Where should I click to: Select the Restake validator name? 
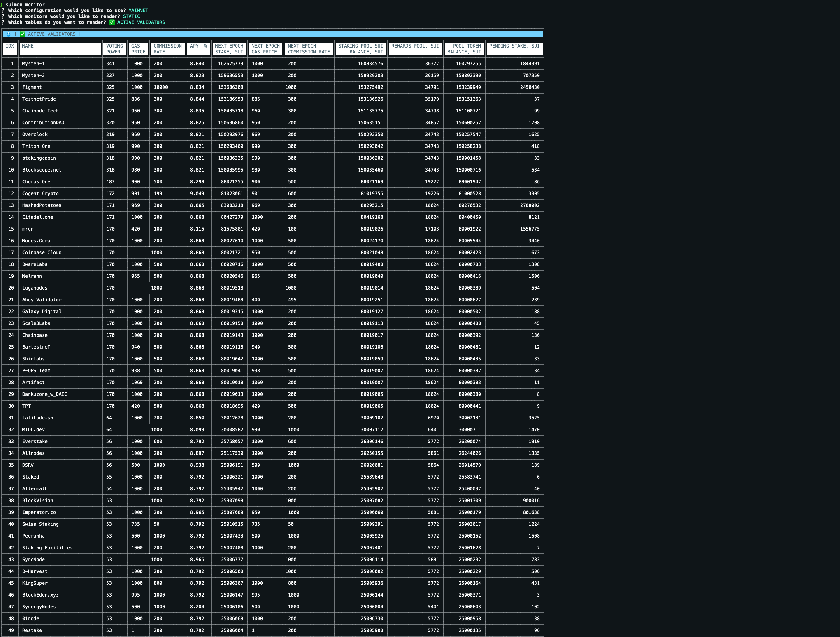(x=32, y=630)
